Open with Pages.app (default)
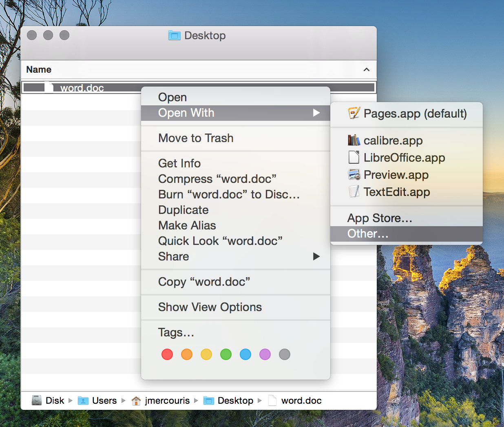Image resolution: width=504 pixels, height=427 pixels. 407,113
